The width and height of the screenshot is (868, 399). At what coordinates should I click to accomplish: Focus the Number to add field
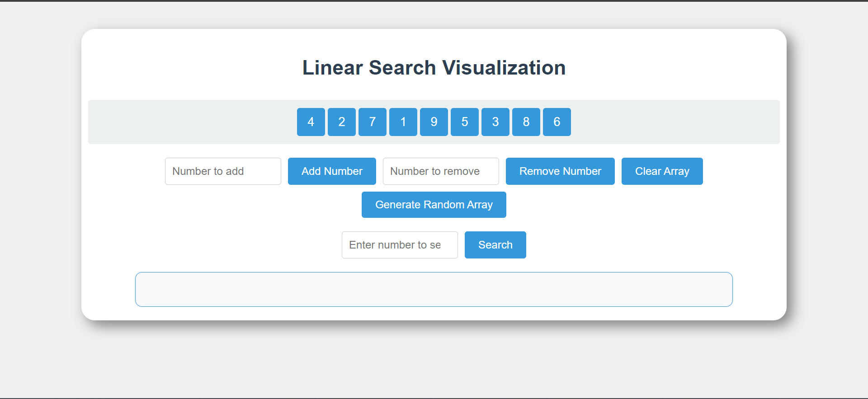223,171
